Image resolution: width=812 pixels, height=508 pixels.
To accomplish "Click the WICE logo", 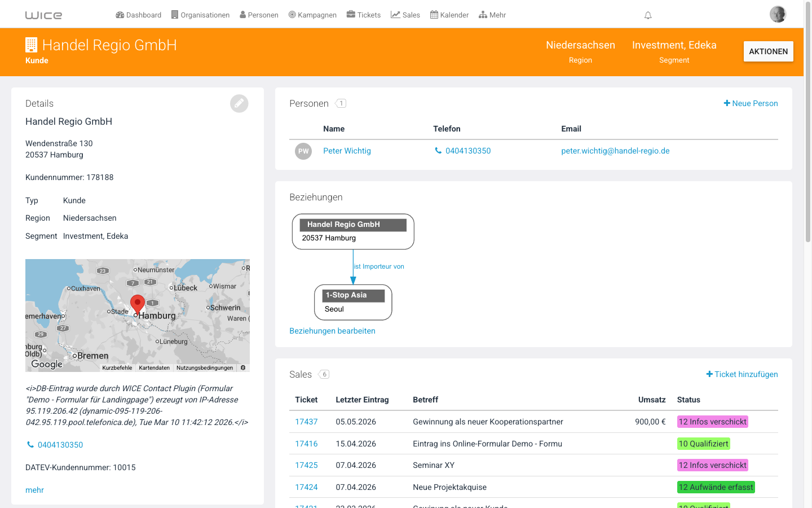I will tap(43, 15).
